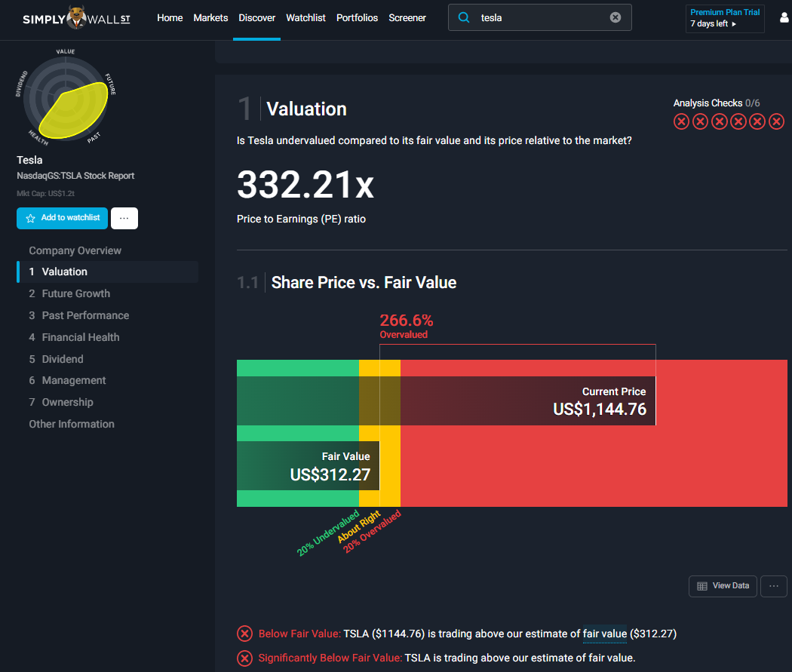Open the user account icon

click(784, 18)
